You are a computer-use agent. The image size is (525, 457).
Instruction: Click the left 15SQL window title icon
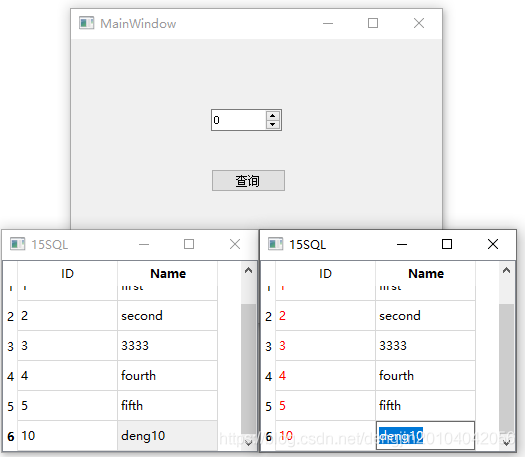coord(17,244)
